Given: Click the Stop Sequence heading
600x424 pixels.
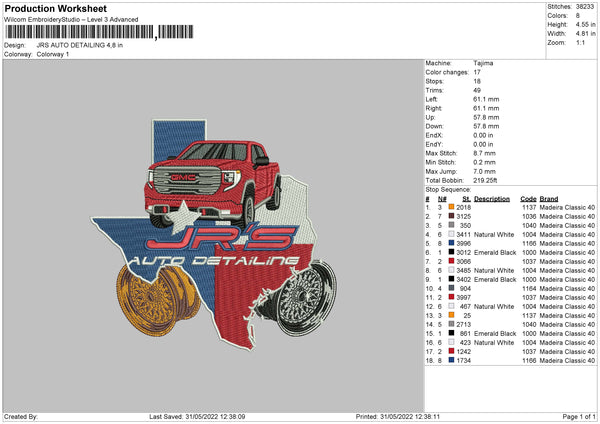Looking at the screenshot, I should [x=448, y=189].
